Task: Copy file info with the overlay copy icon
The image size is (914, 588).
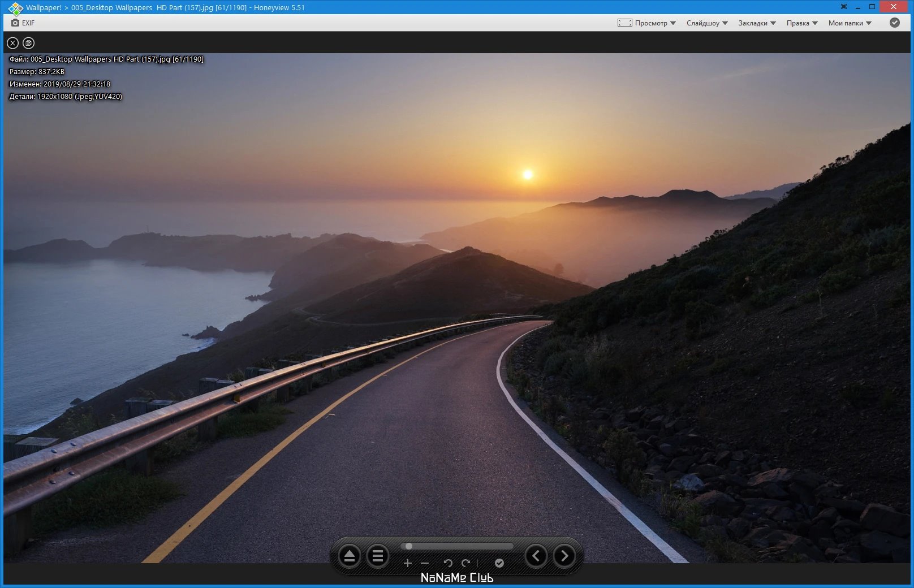Action: point(28,43)
